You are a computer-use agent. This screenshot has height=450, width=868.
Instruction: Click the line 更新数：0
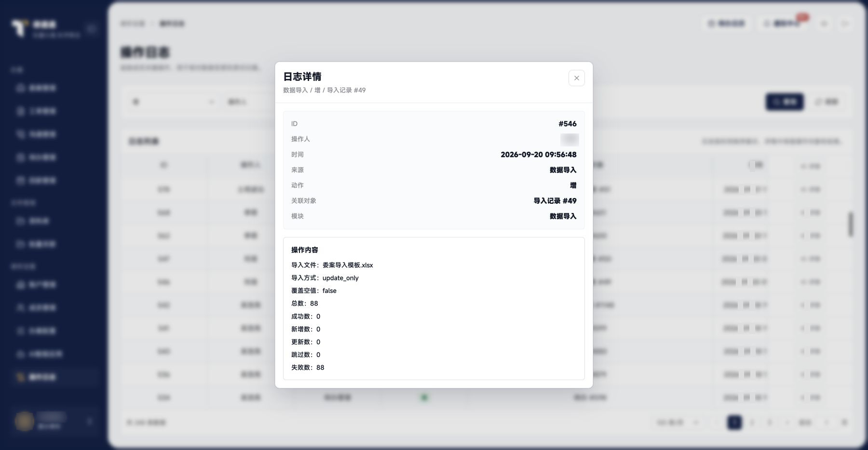point(306,342)
